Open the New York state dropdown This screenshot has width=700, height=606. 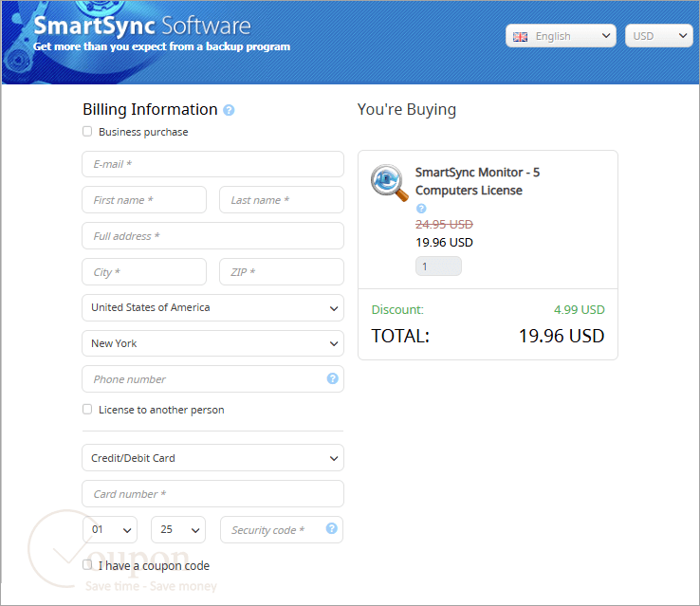click(213, 343)
